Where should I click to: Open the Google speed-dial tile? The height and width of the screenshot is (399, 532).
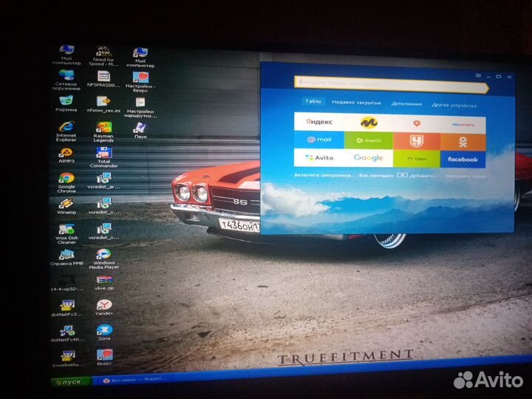[368, 157]
